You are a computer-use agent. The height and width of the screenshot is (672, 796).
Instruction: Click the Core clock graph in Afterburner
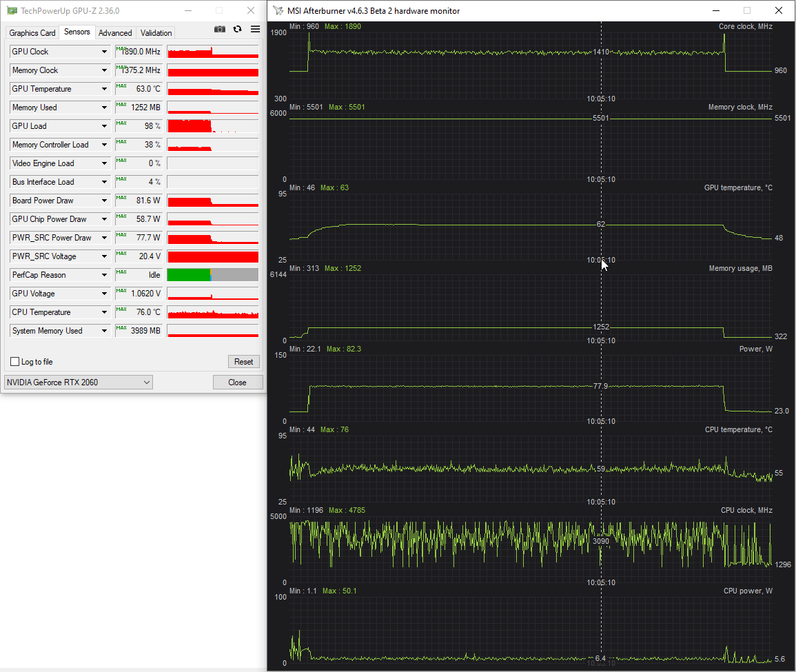pos(531,59)
